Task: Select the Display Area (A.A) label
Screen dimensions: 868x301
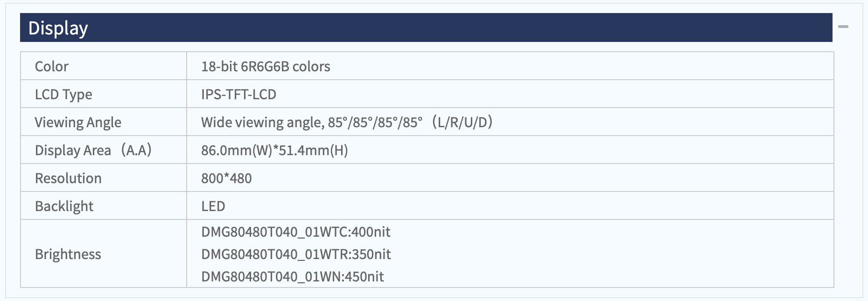Action: pyautogui.click(x=93, y=150)
